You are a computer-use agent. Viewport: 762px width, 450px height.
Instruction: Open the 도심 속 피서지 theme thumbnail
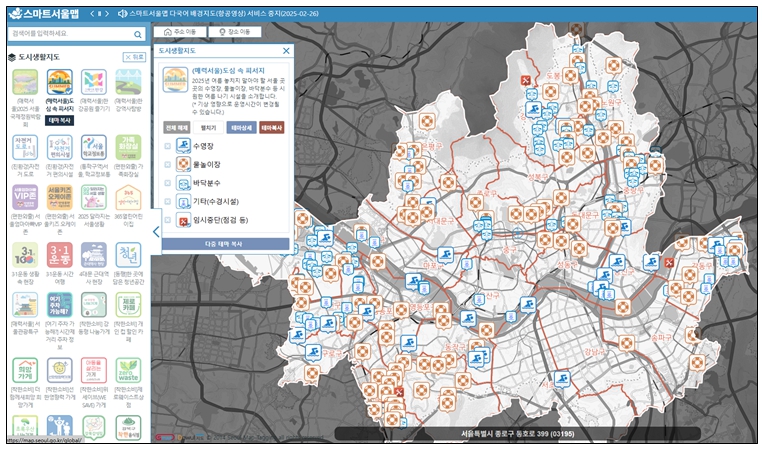(60, 82)
